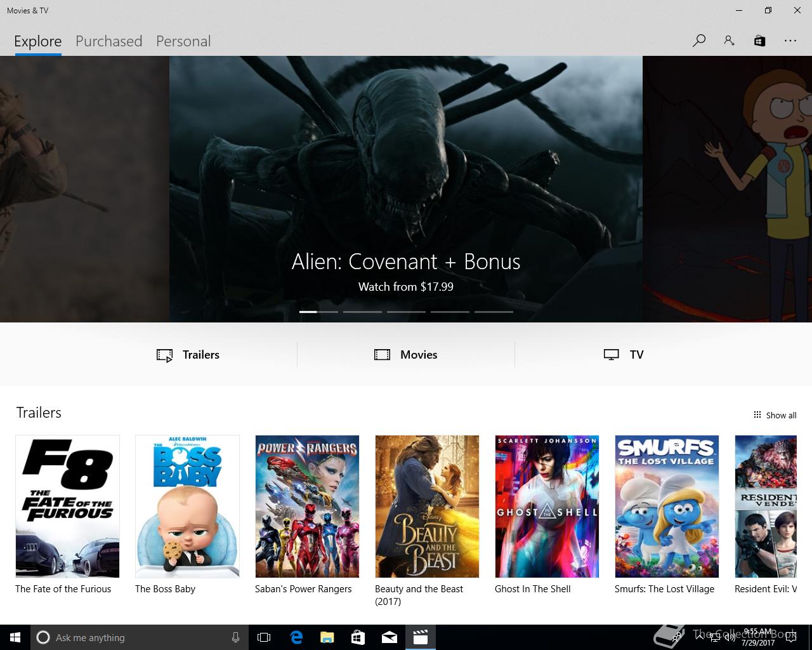The image size is (812, 650).
Task: Open the TV category button
Action: pyautogui.click(x=624, y=355)
